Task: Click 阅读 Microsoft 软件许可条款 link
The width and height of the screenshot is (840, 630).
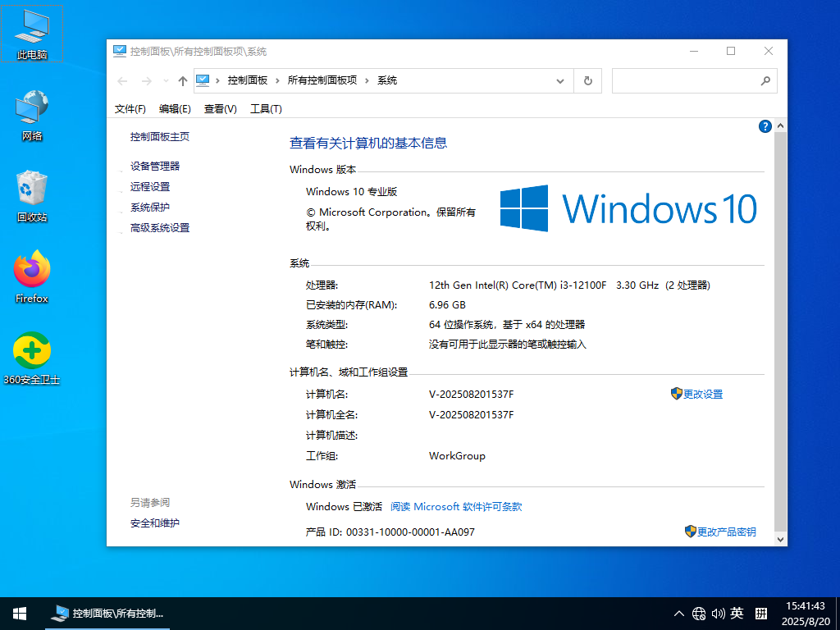Action: [x=454, y=506]
